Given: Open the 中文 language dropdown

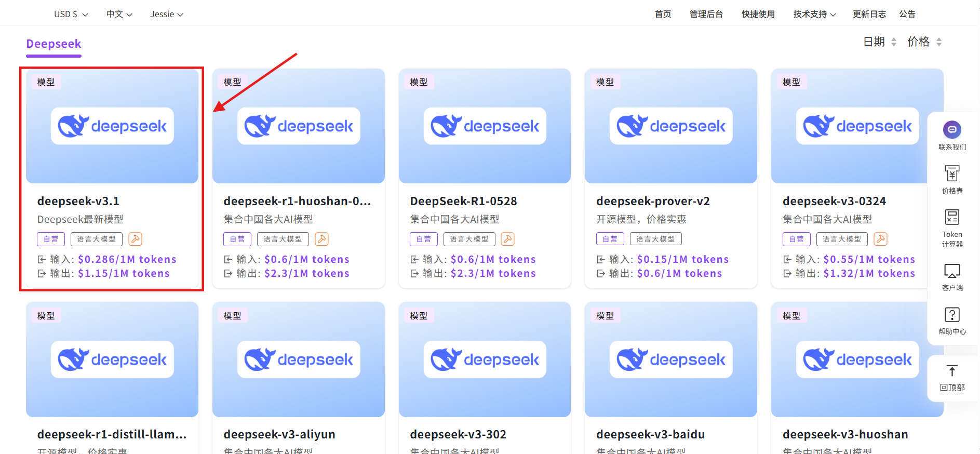Looking at the screenshot, I should [x=119, y=14].
